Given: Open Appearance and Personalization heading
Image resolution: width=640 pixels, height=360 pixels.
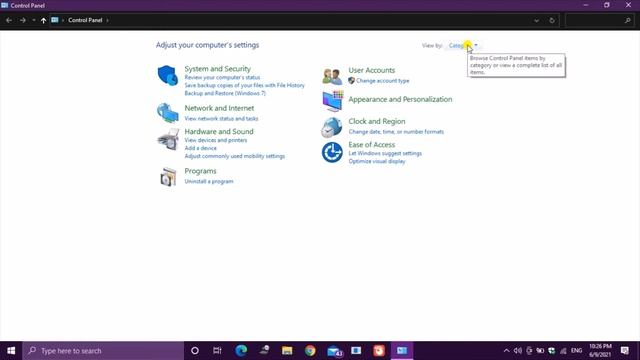Looking at the screenshot, I should click(400, 99).
